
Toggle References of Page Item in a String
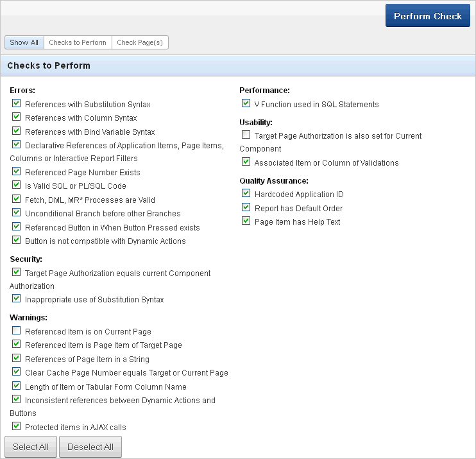(17, 358)
